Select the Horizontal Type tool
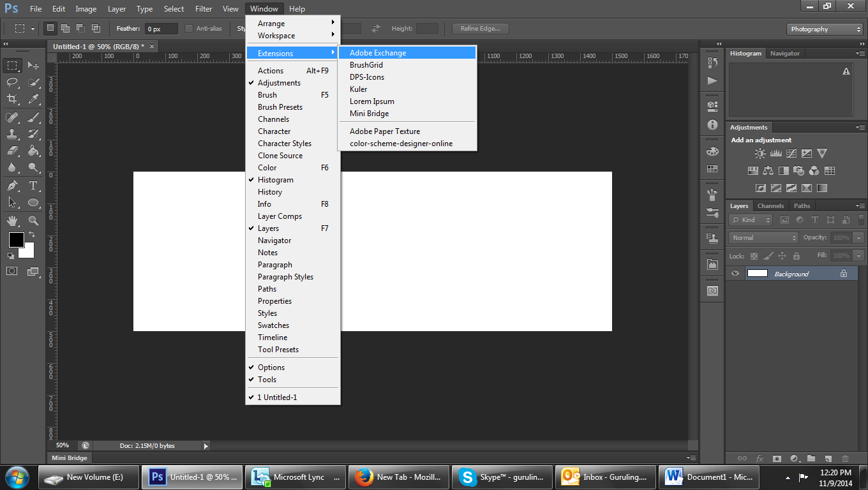 click(33, 186)
